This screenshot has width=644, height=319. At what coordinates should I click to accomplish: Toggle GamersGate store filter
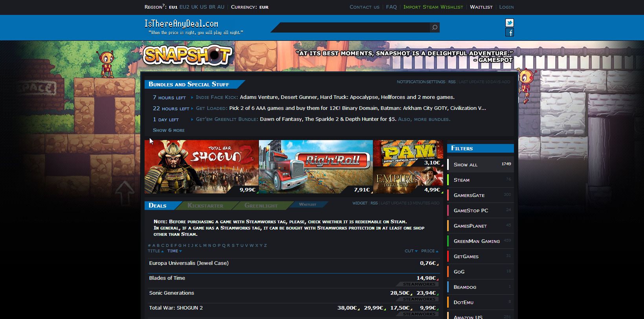click(x=480, y=195)
